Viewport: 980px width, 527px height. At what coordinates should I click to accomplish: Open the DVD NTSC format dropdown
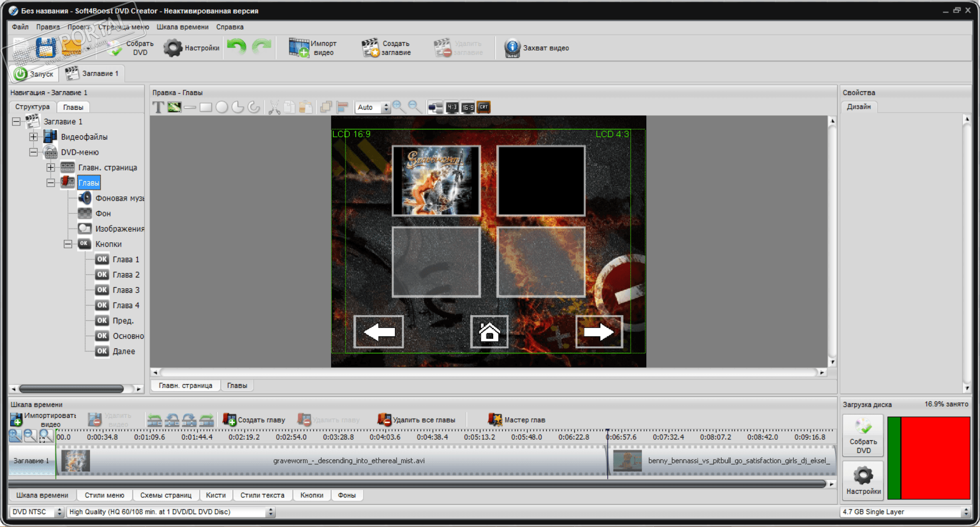pos(59,512)
